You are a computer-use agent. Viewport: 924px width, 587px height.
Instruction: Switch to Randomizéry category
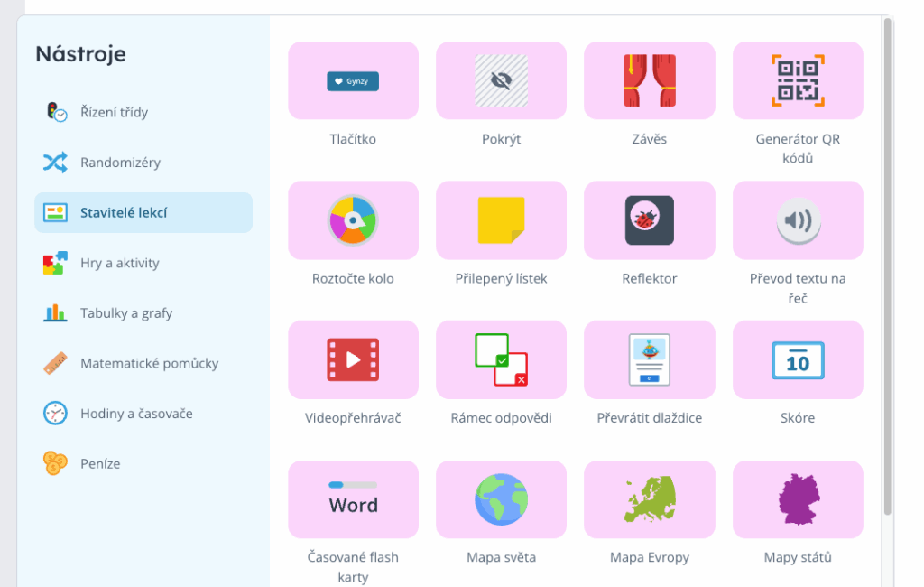[x=120, y=163]
